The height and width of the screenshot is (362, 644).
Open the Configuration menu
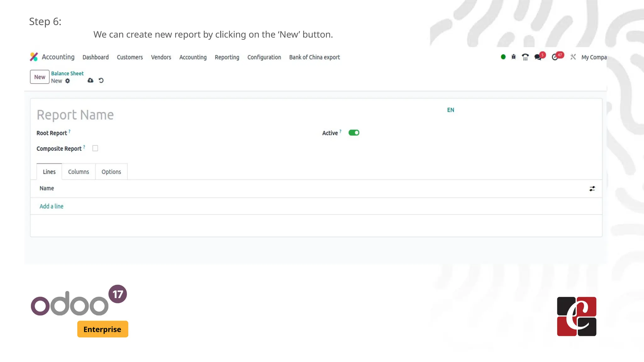(264, 57)
